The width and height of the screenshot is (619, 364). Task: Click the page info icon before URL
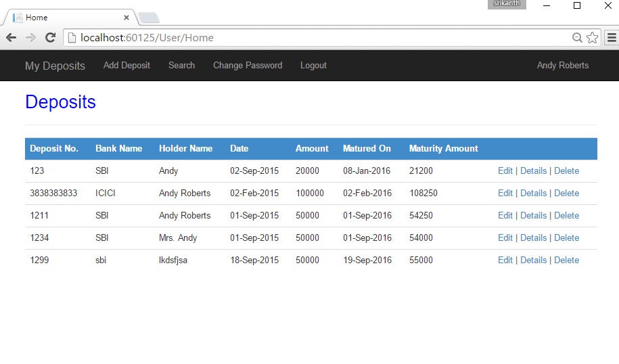pyautogui.click(x=72, y=37)
